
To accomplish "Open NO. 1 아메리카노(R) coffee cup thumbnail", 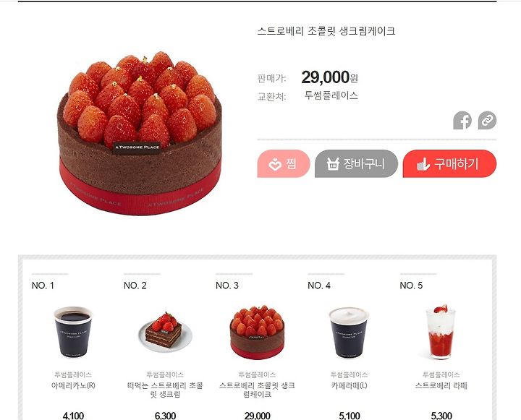I will click(73, 332).
